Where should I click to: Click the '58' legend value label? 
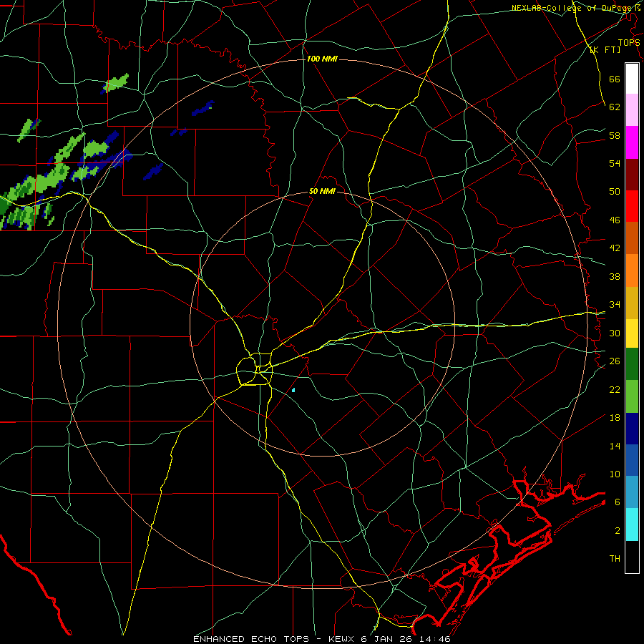coord(615,135)
